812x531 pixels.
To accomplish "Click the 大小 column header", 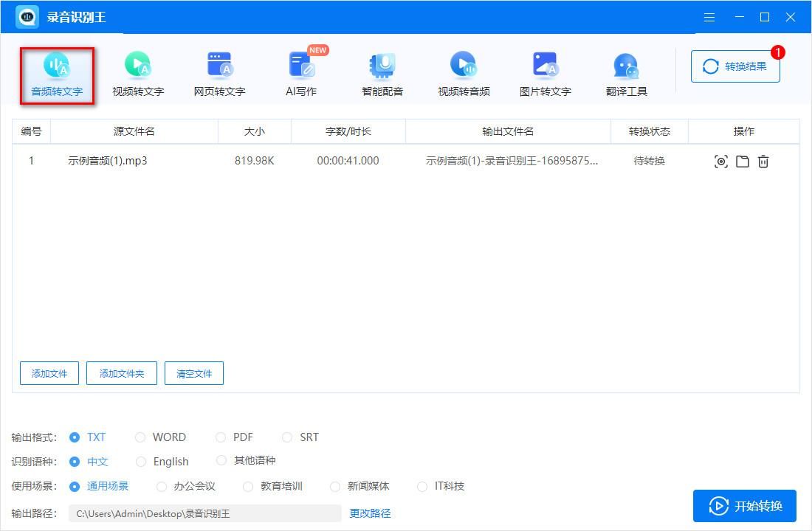I will click(x=254, y=131).
